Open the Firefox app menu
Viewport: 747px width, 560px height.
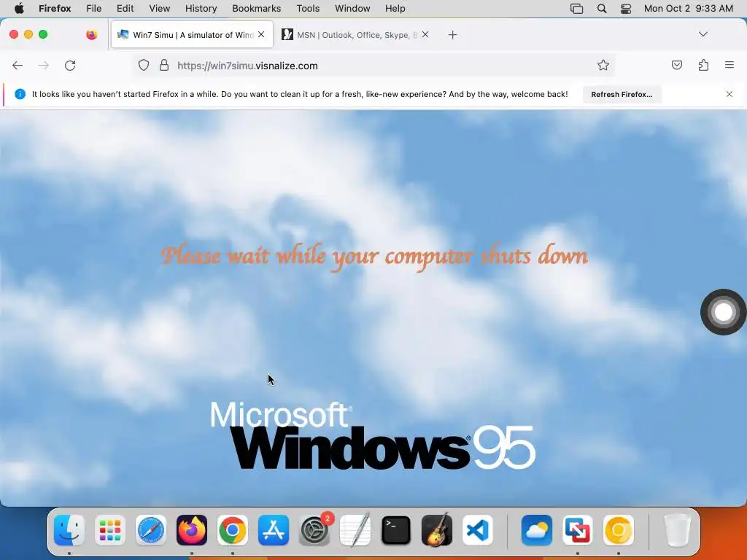[55, 8]
